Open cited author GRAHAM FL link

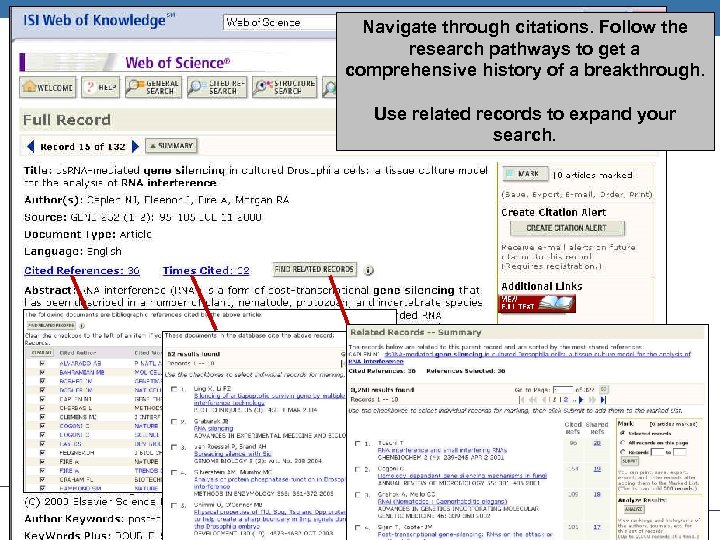coord(76,479)
